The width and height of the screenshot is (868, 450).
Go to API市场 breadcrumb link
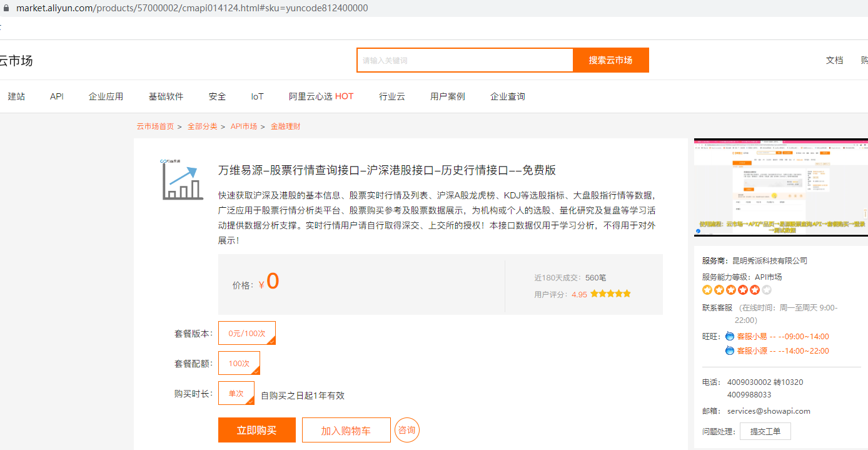pyautogui.click(x=244, y=126)
